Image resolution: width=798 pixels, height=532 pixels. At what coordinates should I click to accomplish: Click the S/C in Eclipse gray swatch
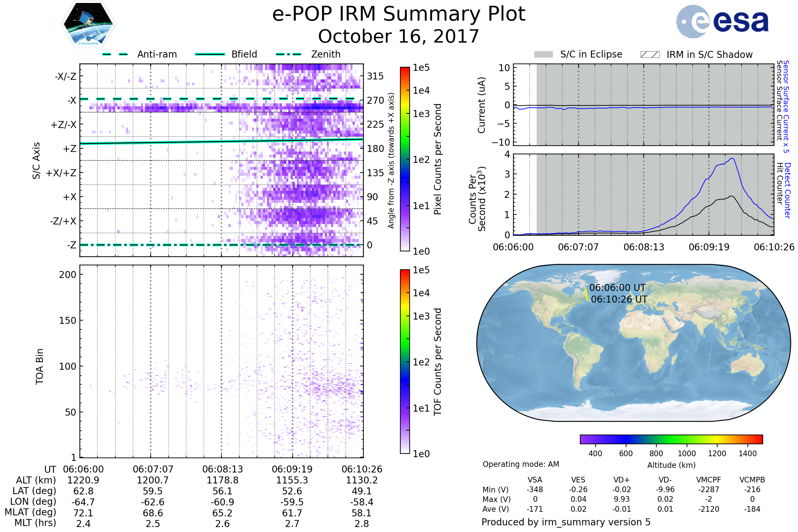543,55
